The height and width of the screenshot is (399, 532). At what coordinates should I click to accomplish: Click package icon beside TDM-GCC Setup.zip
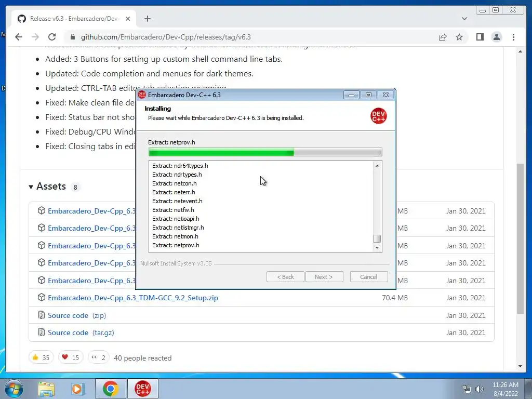42,298
